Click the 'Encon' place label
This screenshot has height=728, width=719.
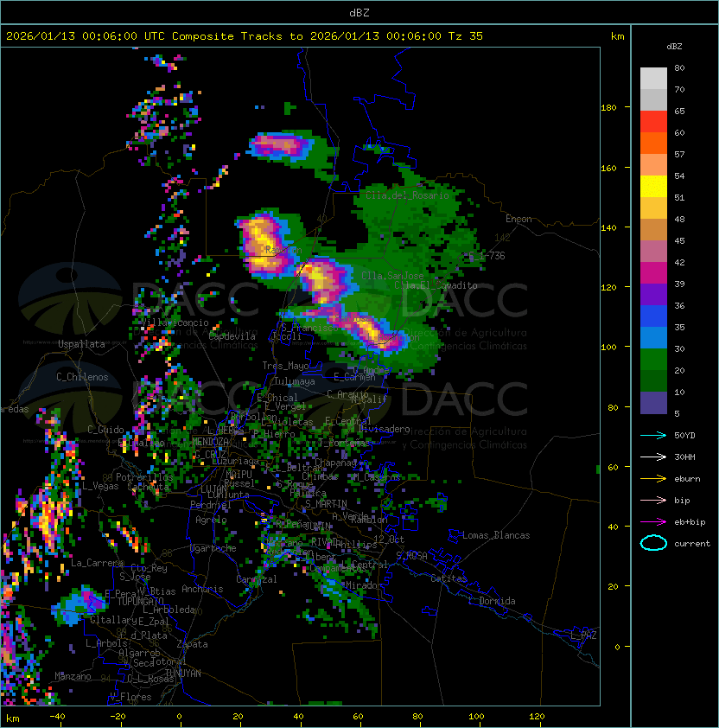click(519, 219)
